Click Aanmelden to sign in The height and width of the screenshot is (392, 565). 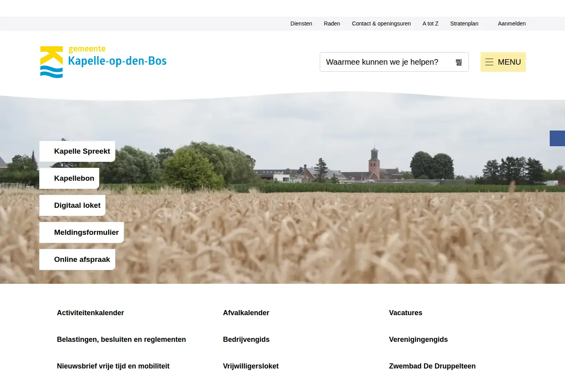[512, 24]
